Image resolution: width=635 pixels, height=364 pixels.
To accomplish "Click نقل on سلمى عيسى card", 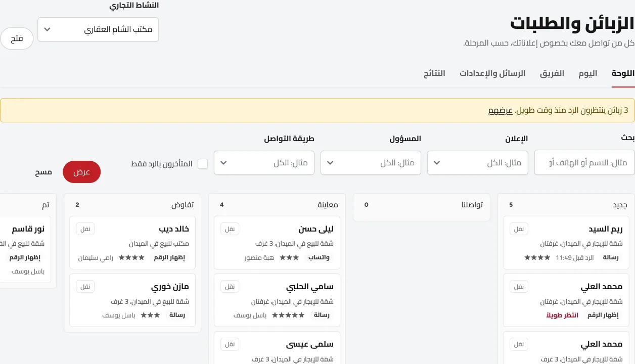I will 230,344.
